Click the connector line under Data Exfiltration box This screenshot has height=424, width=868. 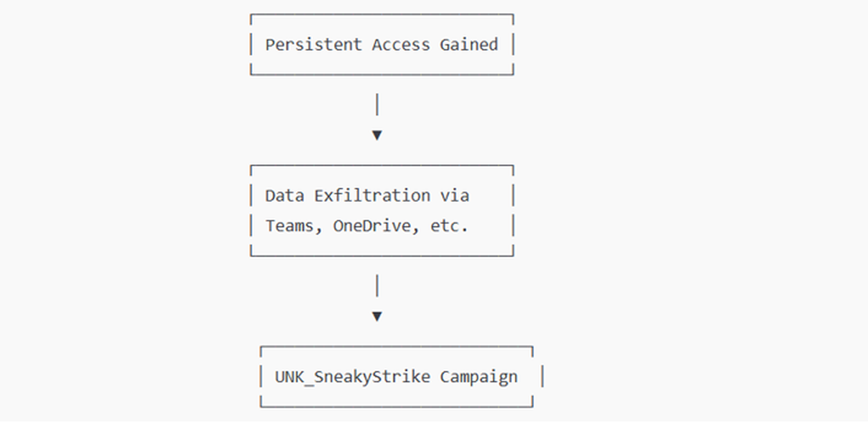(377, 286)
